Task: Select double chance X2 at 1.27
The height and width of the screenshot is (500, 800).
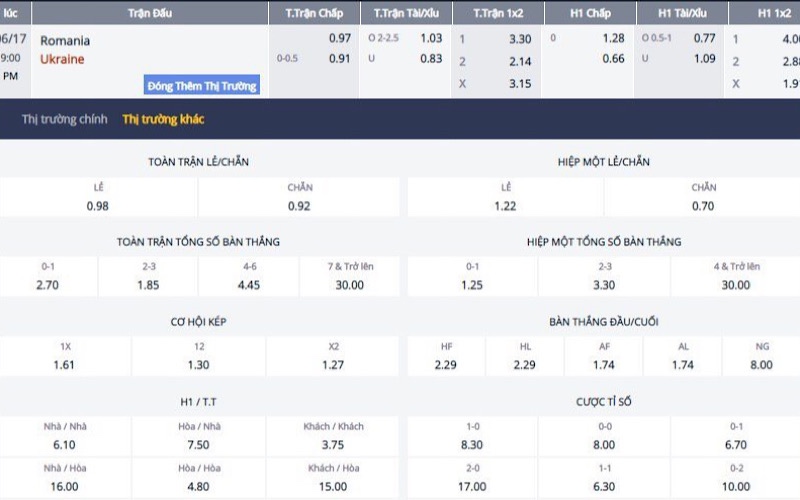Action: click(x=333, y=364)
